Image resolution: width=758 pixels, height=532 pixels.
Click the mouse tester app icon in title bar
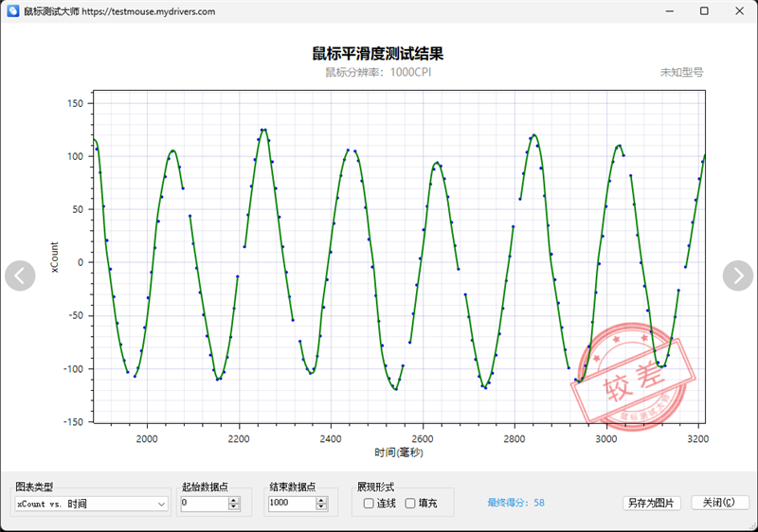coord(13,11)
